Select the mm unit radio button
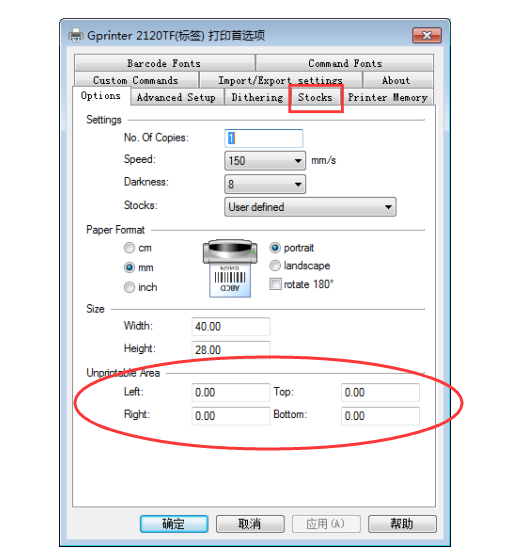The image size is (509, 557). tap(129, 267)
